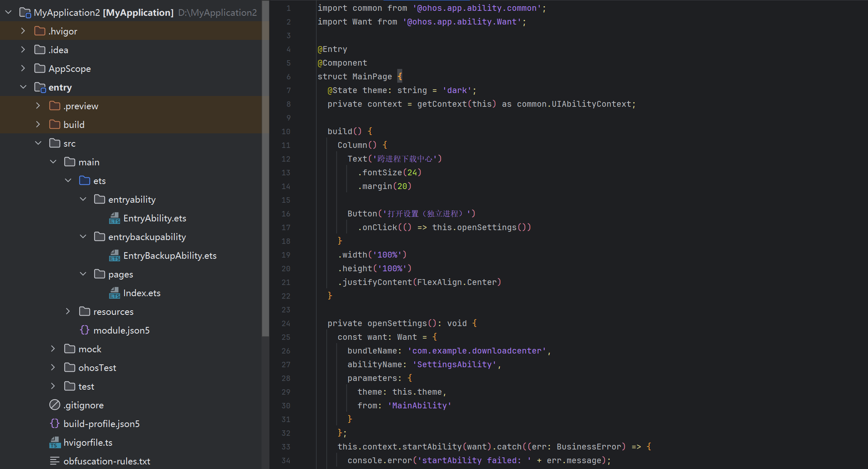Select build-profile.json5 in the tree
This screenshot has width=868, height=469.
click(x=101, y=424)
